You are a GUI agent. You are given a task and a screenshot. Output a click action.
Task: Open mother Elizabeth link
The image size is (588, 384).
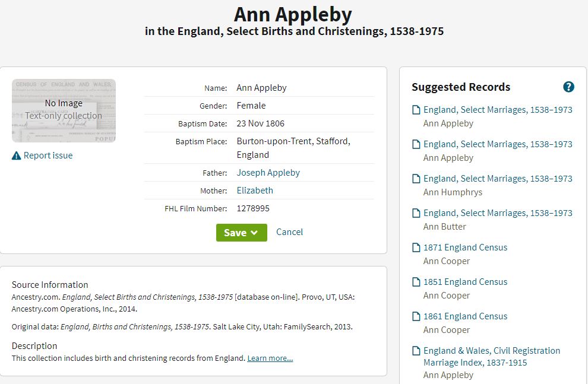[255, 191]
